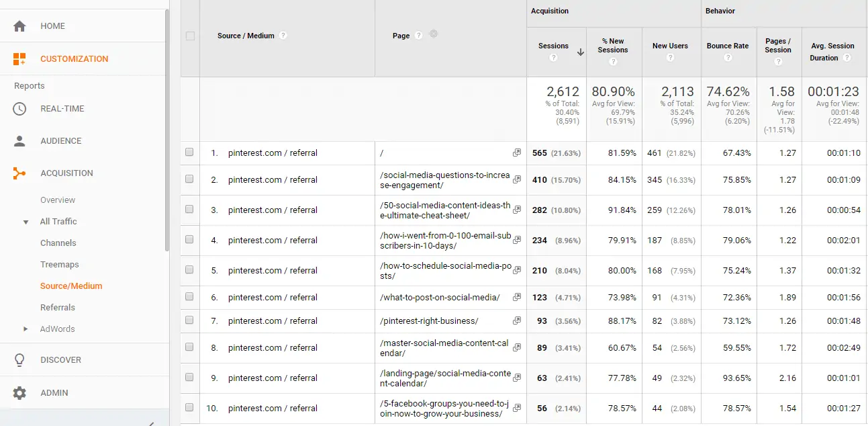The width and height of the screenshot is (868, 426).
Task: Open external link icon for page /
Action: (x=517, y=153)
